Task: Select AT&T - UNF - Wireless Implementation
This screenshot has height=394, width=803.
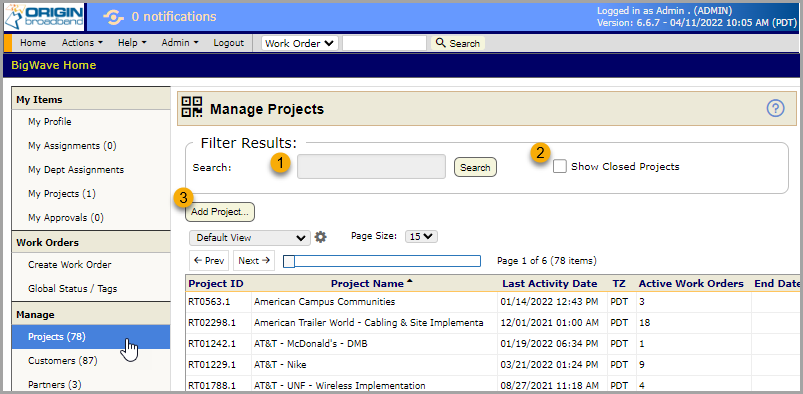Action: (339, 386)
